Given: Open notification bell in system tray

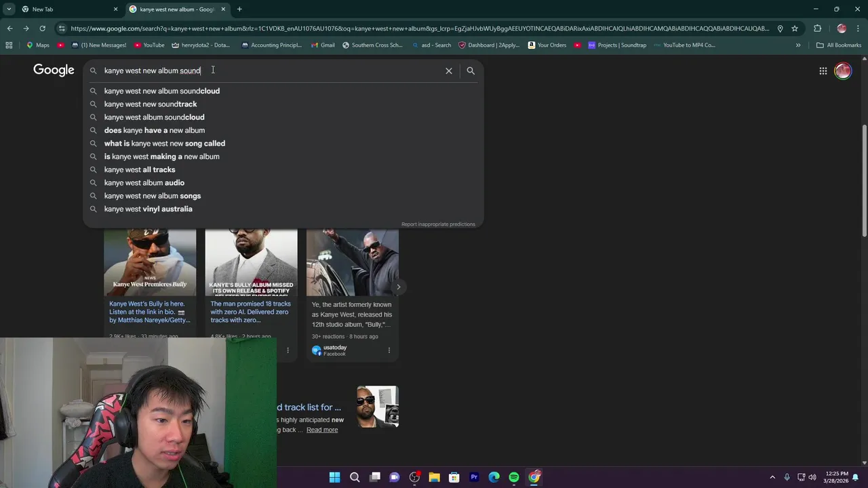Looking at the screenshot, I should click(x=856, y=477).
